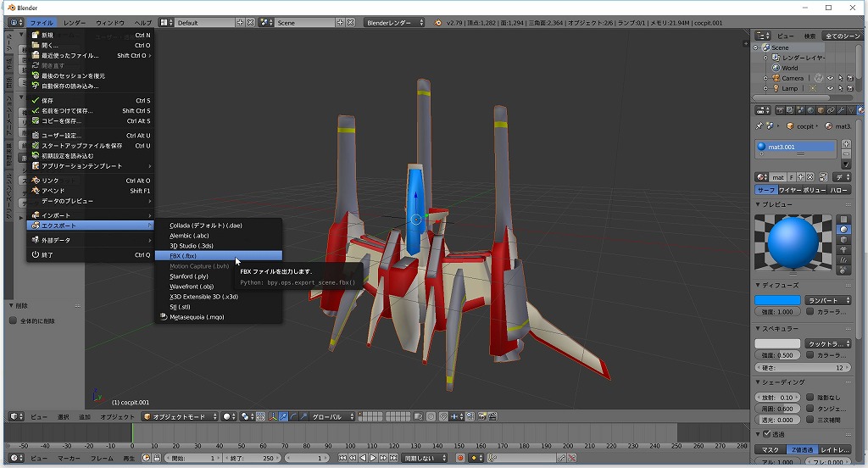Select Wavefront (.obj) export option
The width and height of the screenshot is (868, 468).
click(191, 287)
